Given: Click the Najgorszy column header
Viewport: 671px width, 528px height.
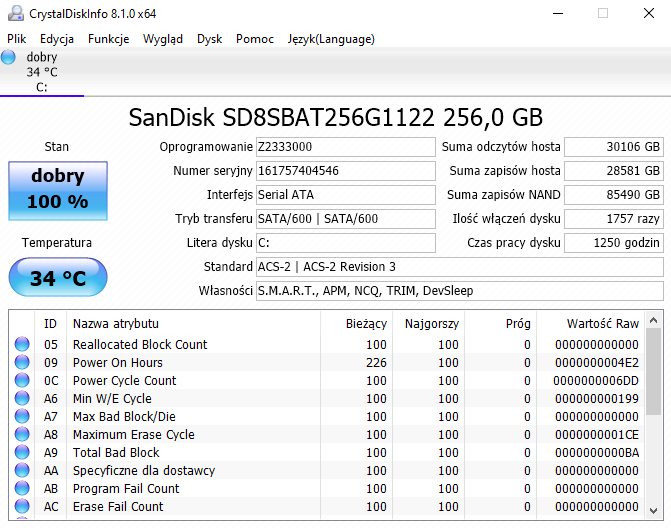Looking at the screenshot, I should (x=428, y=323).
